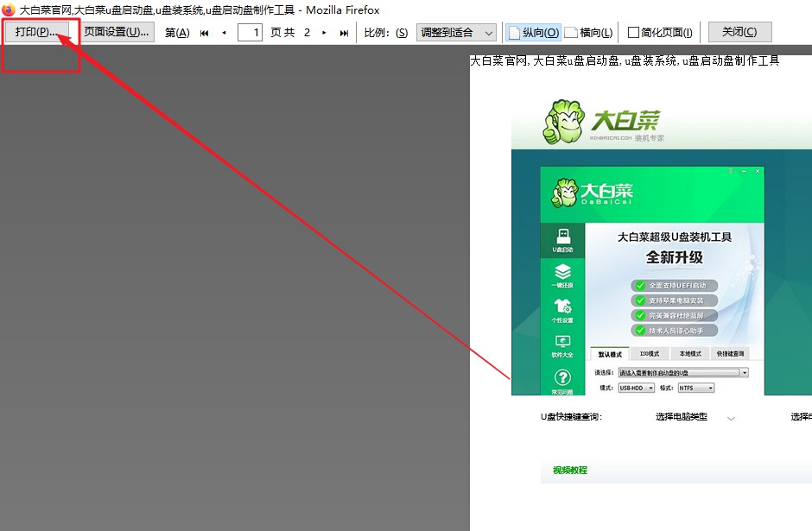Expand the 调整到适合 scale dropdown
Image resolution: width=812 pixels, height=531 pixels.
tap(455, 33)
